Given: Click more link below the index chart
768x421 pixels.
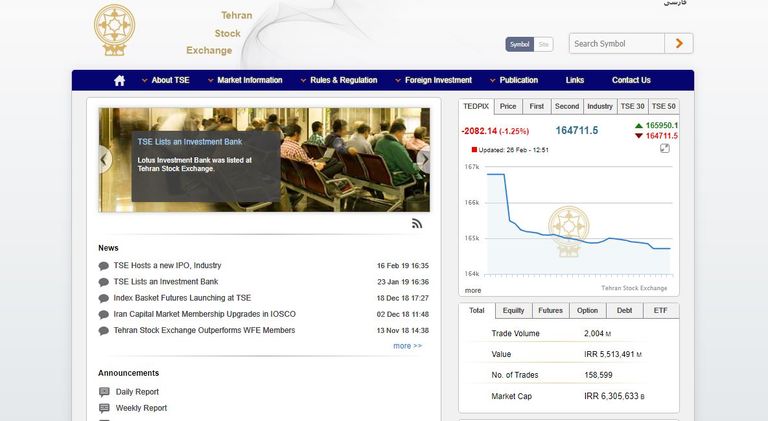Looking at the screenshot, I should 473,290.
